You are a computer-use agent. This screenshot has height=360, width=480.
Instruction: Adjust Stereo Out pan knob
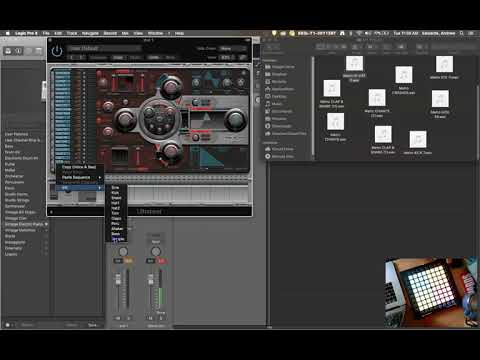click(x=156, y=251)
